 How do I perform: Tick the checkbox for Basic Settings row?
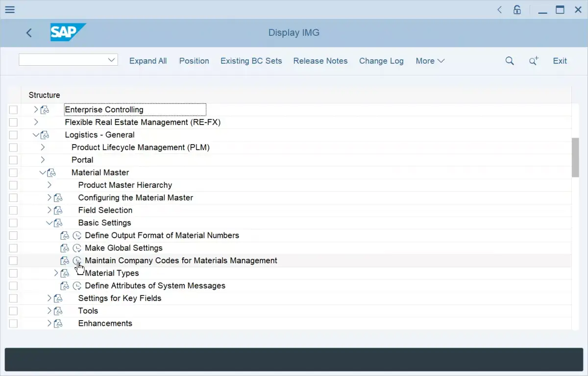[x=13, y=223]
